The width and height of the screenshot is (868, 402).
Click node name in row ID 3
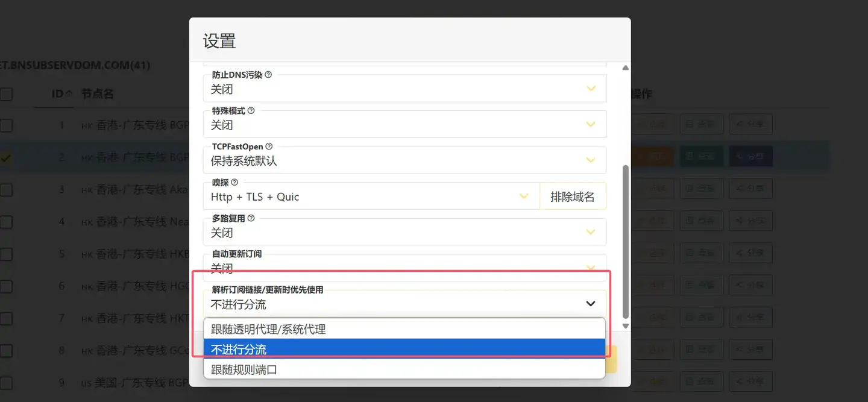coord(135,190)
